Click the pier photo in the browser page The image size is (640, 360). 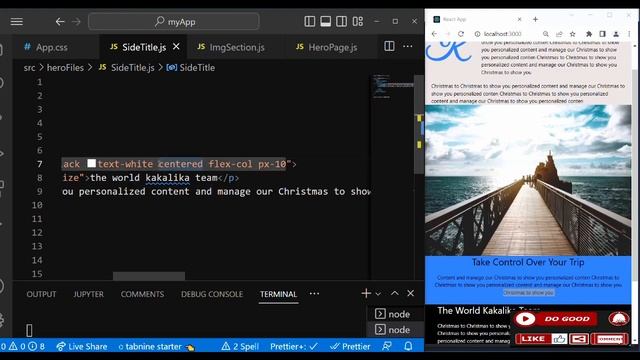[528, 180]
